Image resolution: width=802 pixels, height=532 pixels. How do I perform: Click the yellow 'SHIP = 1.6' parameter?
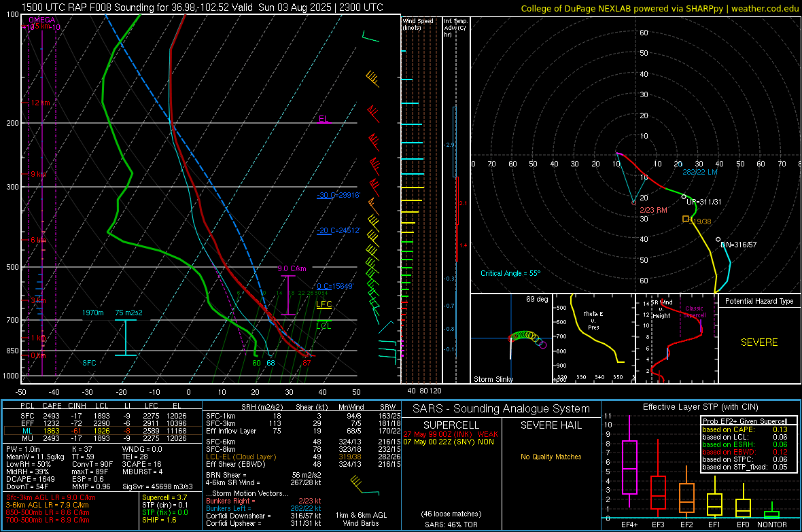pos(159,520)
